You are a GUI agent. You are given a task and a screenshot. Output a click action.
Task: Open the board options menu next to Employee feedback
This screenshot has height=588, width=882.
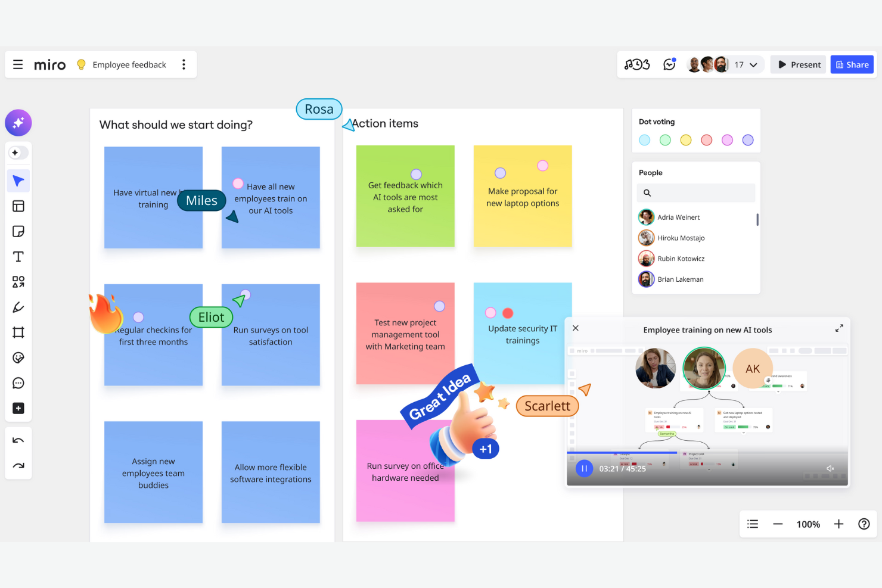click(184, 64)
